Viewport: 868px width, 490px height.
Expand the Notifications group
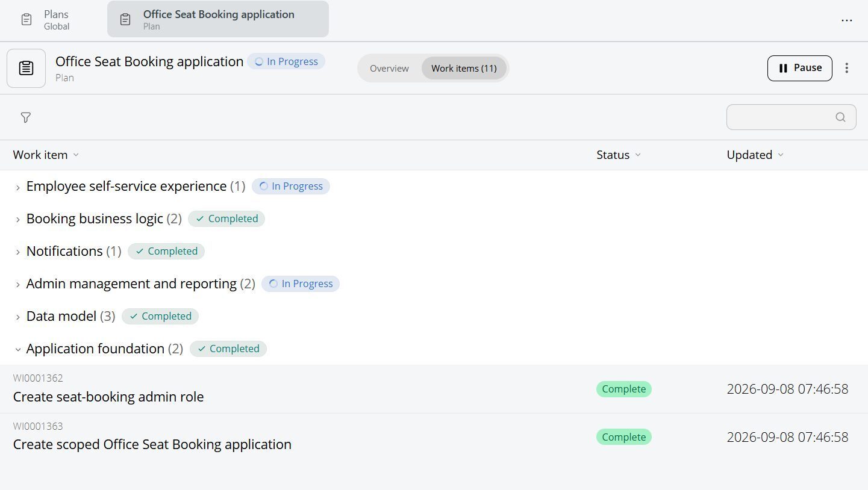[x=17, y=252]
